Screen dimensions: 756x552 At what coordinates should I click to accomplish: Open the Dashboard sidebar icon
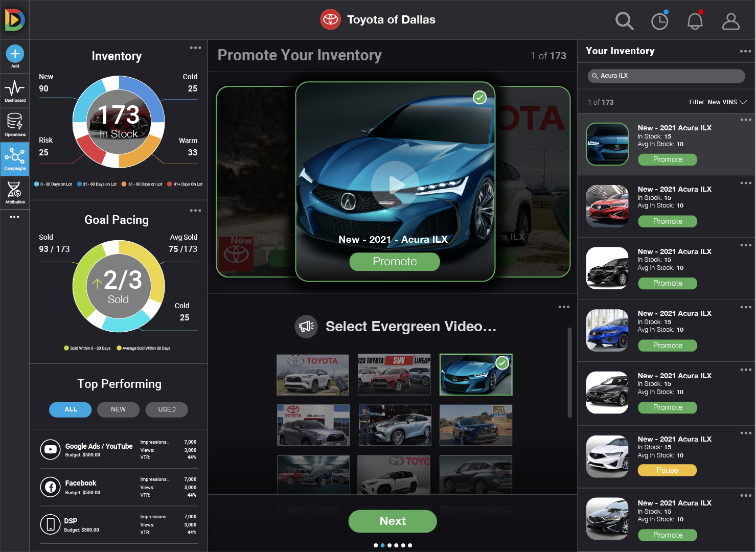coord(15,91)
